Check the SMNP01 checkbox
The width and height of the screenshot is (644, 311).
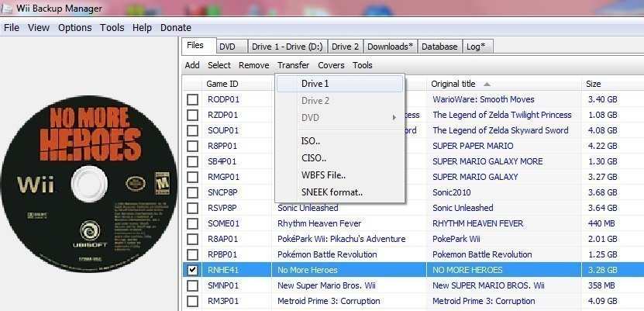[x=192, y=285]
